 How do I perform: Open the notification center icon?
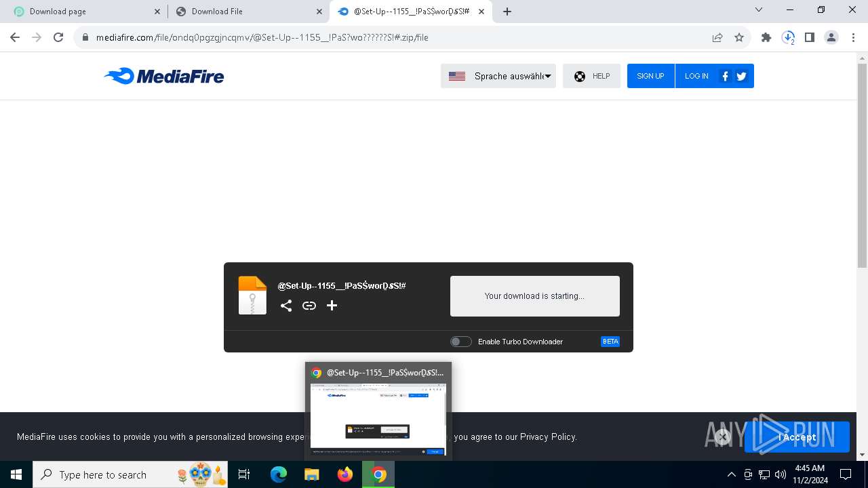[x=846, y=474]
